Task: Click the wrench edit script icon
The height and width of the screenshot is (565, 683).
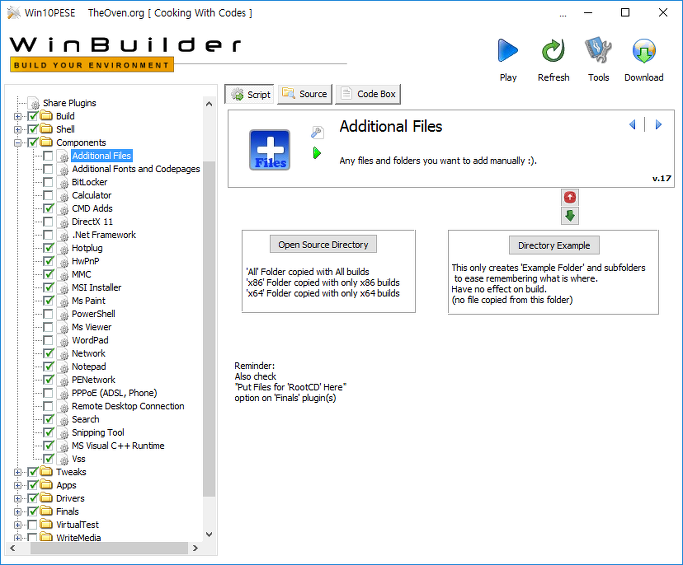Action: tap(317, 132)
